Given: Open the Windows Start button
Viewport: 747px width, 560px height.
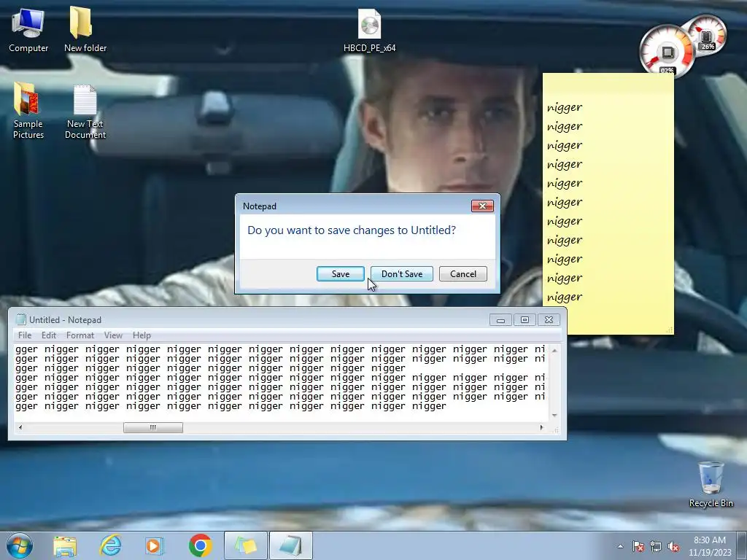Looking at the screenshot, I should click(20, 545).
